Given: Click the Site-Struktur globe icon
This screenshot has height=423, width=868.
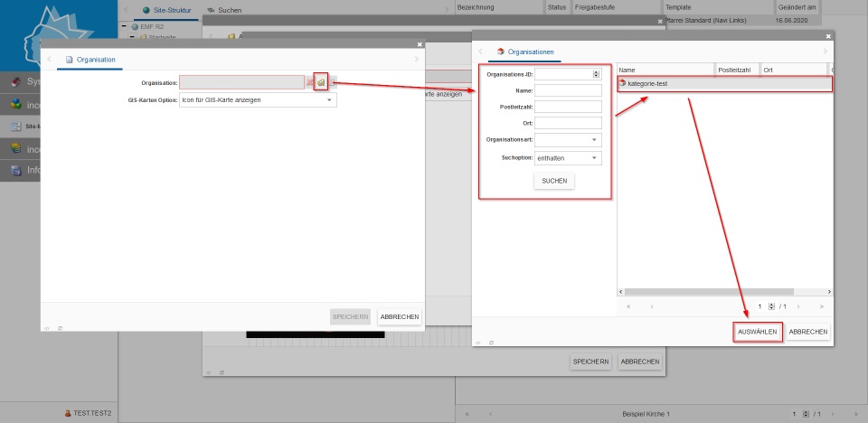Looking at the screenshot, I should coord(146,9).
